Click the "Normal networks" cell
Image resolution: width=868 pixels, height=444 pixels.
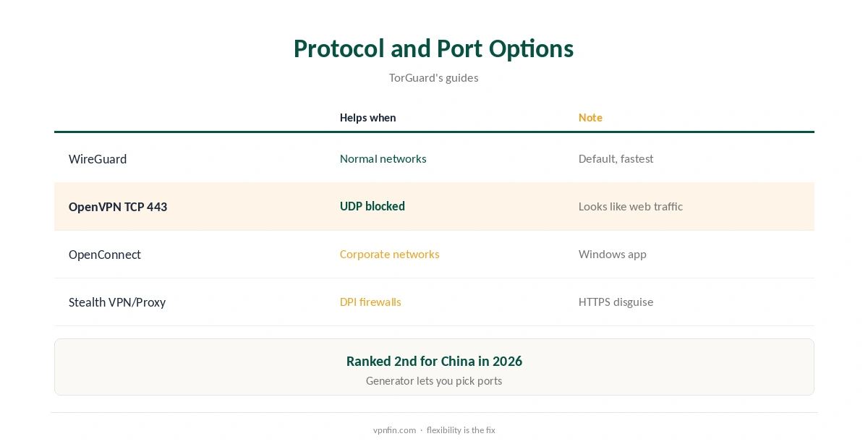[x=383, y=159]
